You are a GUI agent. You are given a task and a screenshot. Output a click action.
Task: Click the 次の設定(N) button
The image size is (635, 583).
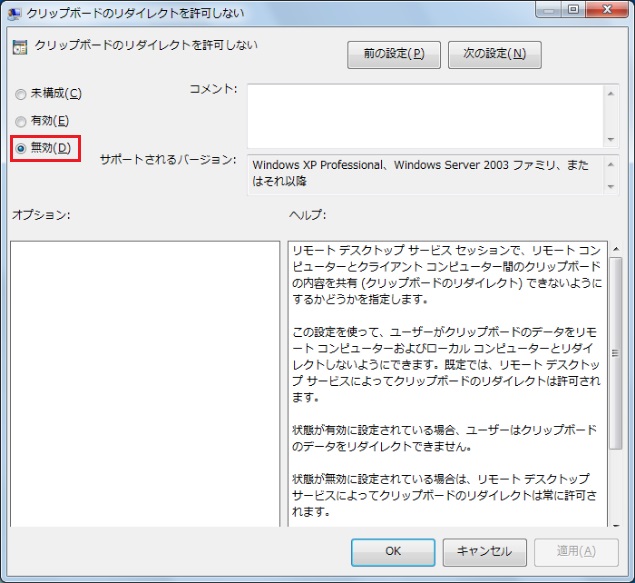[x=494, y=54]
